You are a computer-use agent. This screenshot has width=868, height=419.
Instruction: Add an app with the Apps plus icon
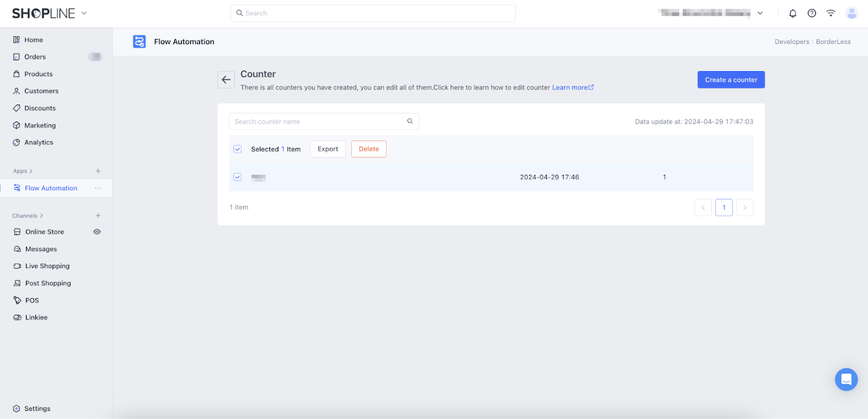[x=98, y=171]
